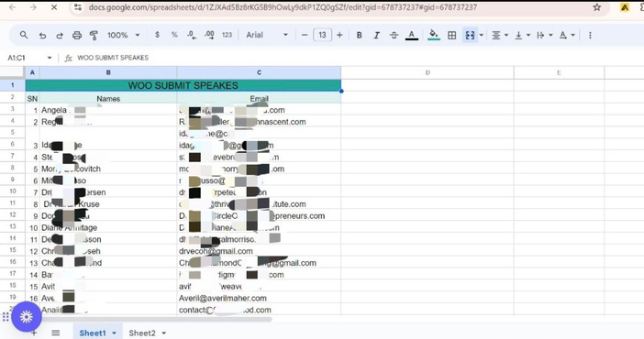This screenshot has height=339, width=644.
Task: Open the borders tool
Action: point(451,36)
